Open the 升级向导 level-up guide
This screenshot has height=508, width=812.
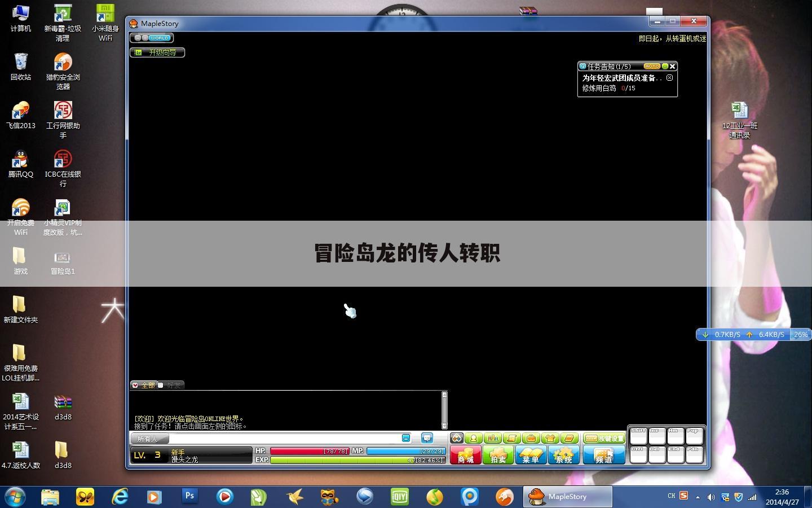[157, 52]
